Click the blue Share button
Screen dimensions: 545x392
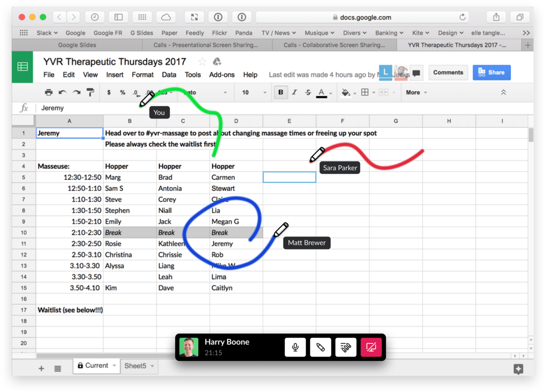point(491,73)
